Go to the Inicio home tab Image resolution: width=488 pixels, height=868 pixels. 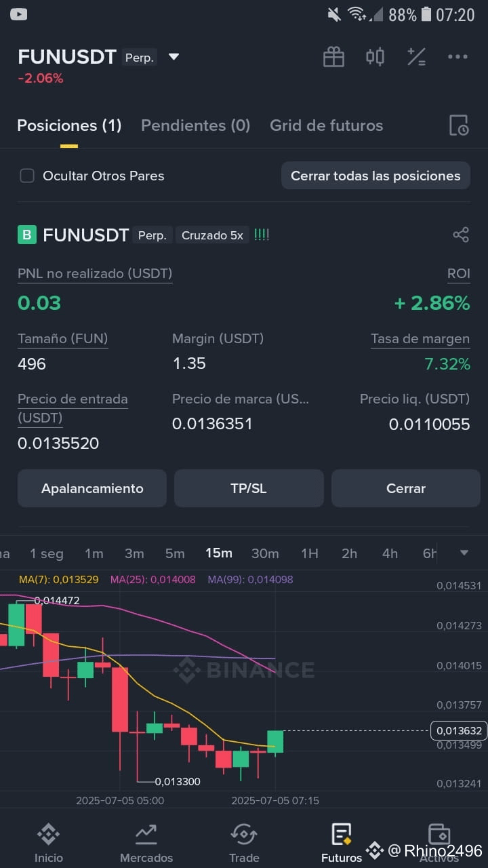(x=49, y=843)
